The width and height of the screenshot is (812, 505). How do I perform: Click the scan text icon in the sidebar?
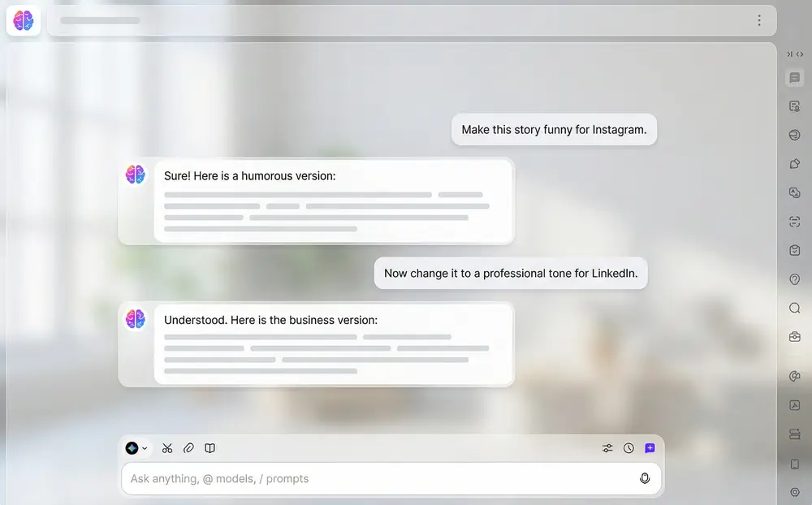pyautogui.click(x=794, y=222)
